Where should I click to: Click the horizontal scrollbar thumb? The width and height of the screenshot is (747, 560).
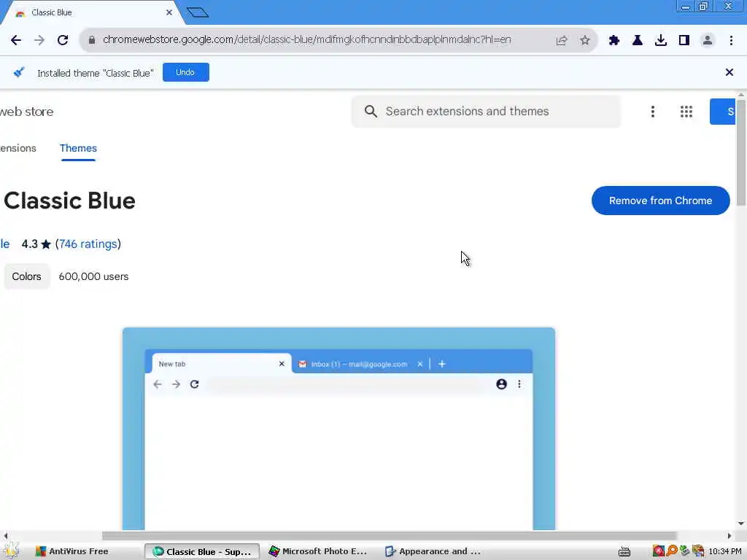click(390, 536)
